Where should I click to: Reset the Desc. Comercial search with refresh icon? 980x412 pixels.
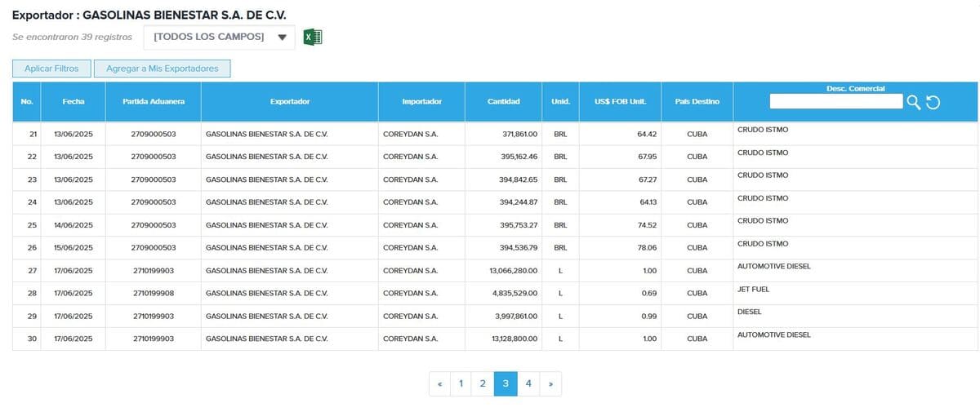tap(933, 102)
